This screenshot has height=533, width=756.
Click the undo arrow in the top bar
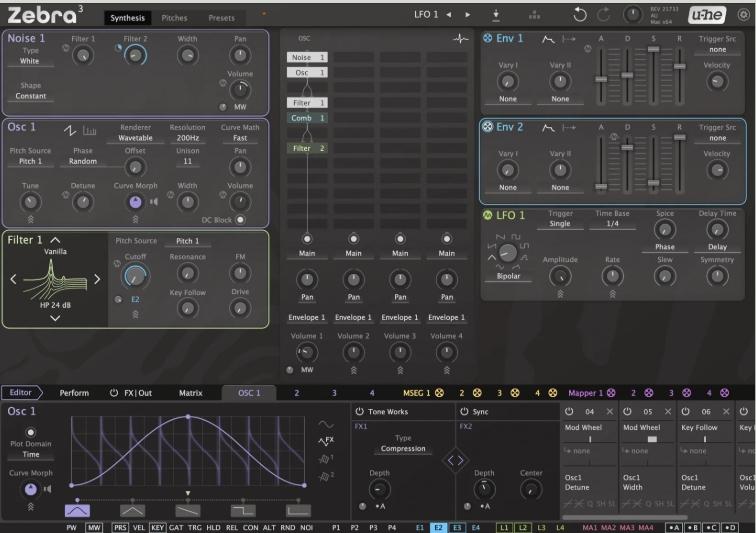pyautogui.click(x=580, y=15)
